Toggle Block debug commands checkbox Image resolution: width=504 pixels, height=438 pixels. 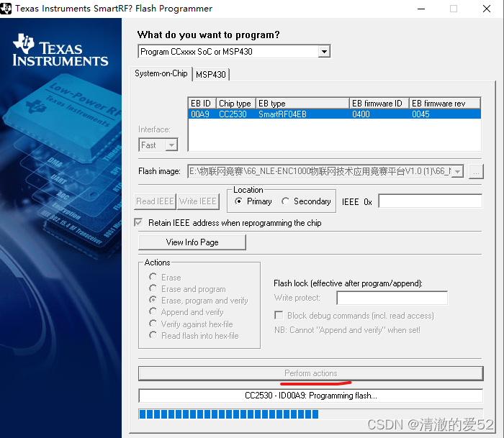click(x=279, y=315)
